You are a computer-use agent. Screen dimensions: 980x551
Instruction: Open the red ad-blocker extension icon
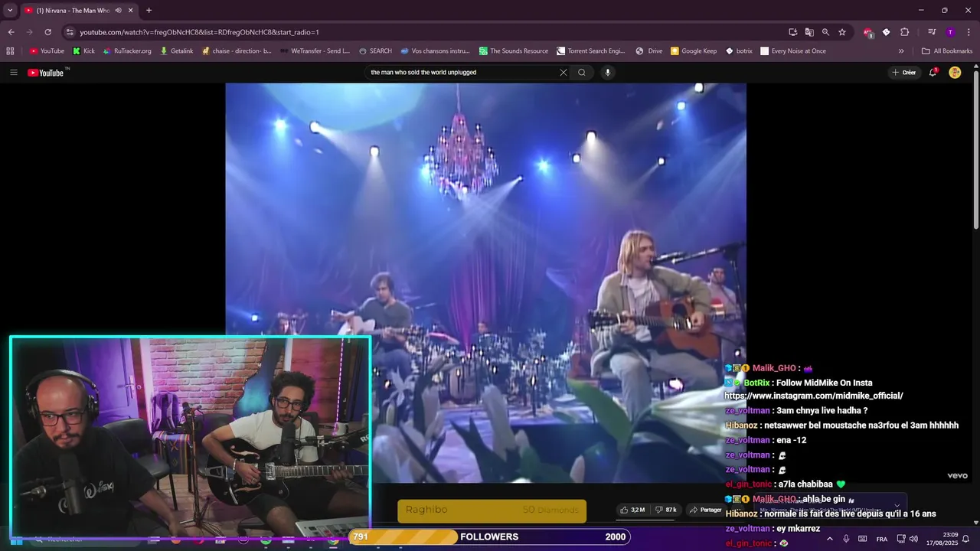tap(867, 32)
